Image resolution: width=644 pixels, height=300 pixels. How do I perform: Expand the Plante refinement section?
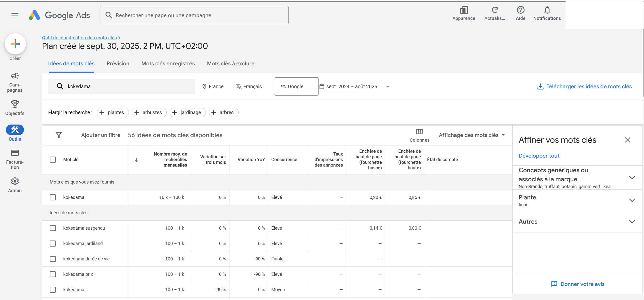coord(632,200)
